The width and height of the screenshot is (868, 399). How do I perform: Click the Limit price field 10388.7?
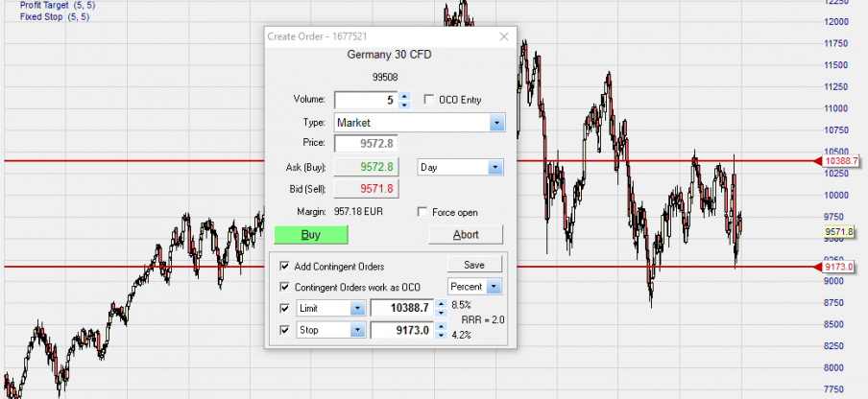point(402,309)
